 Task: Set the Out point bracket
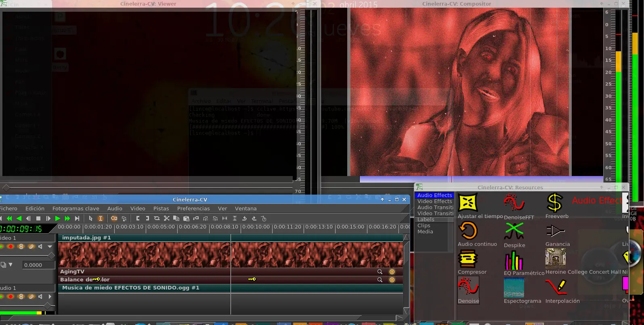click(x=147, y=218)
